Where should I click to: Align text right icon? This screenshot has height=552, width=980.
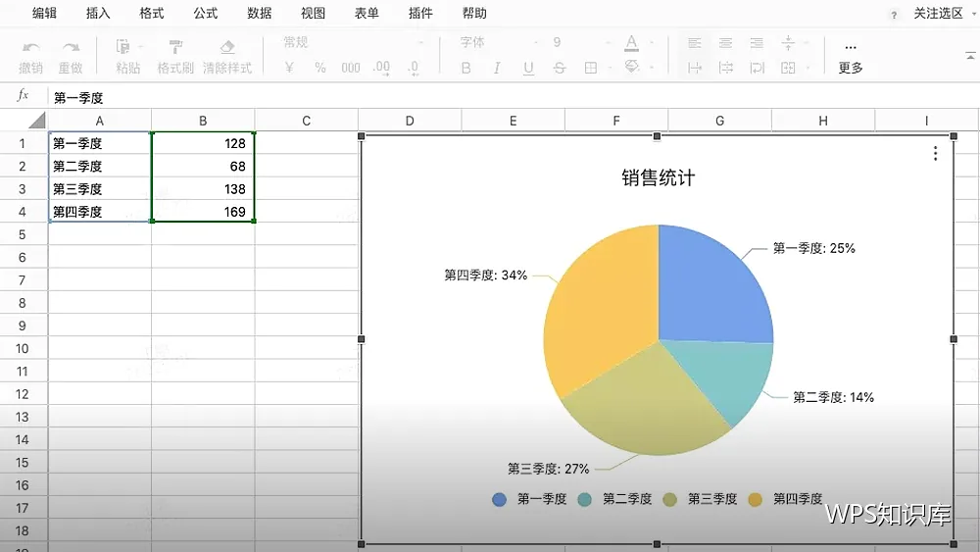tap(757, 43)
